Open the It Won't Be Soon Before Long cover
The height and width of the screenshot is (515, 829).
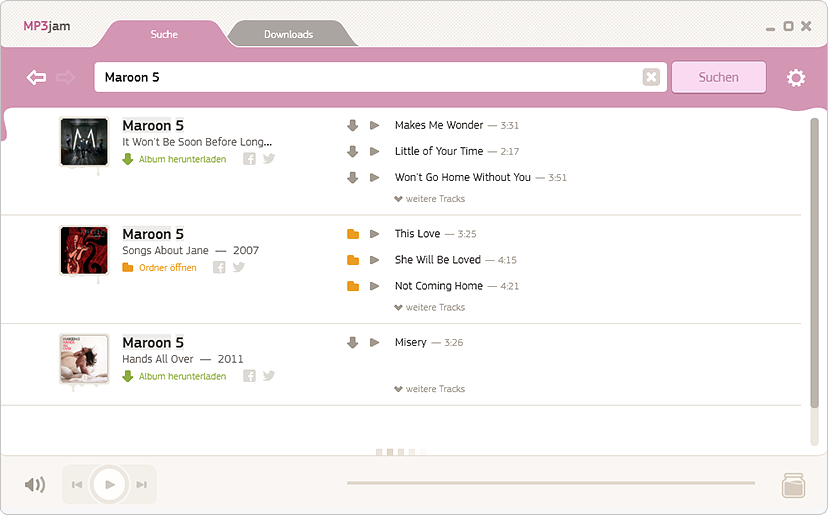84,142
